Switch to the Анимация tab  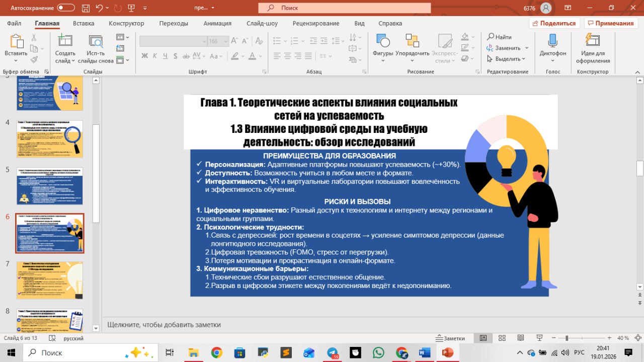point(217,23)
